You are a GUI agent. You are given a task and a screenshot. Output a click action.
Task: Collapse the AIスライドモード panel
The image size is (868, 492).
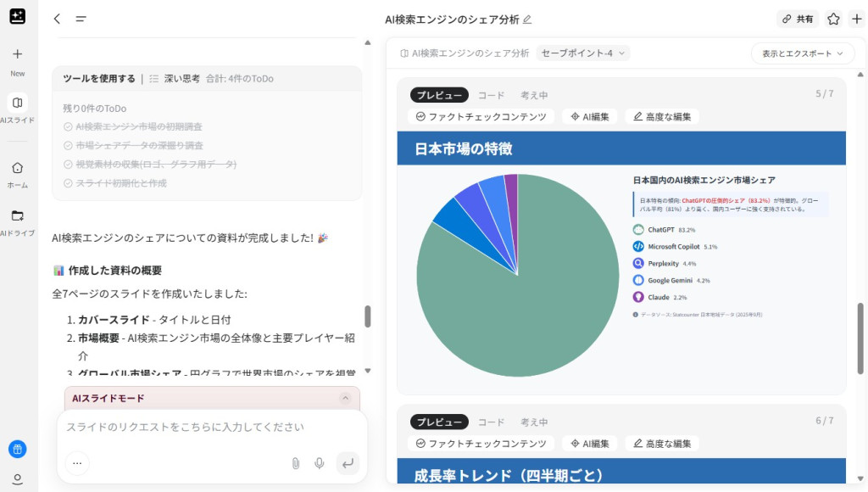[346, 398]
